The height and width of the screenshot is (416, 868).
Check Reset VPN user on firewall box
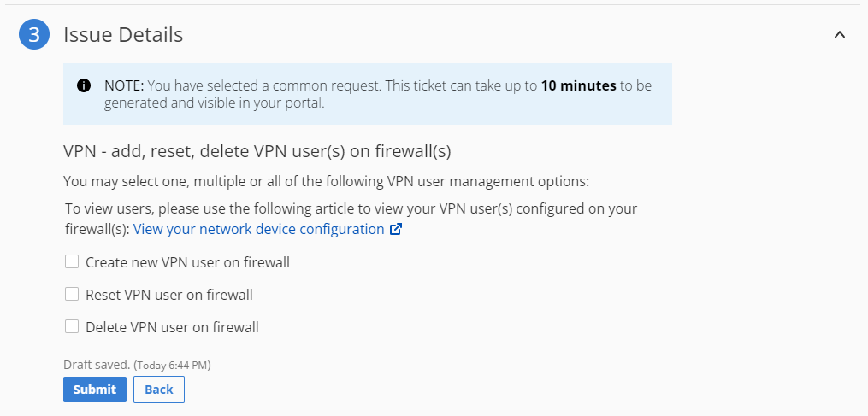pos(72,295)
